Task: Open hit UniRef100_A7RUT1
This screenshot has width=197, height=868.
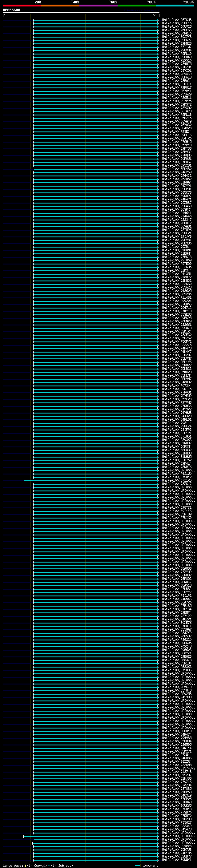Action: (x=176, y=626)
